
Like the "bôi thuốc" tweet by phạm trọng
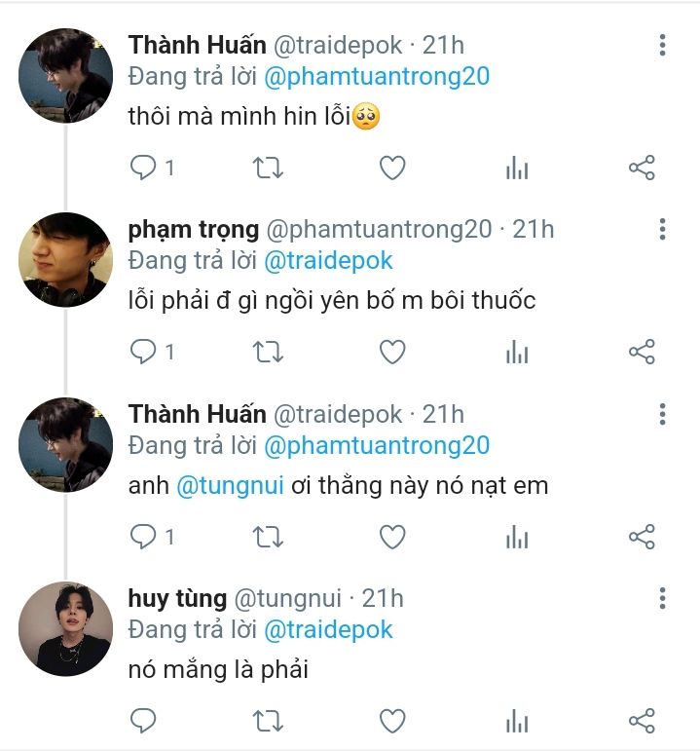(x=391, y=352)
